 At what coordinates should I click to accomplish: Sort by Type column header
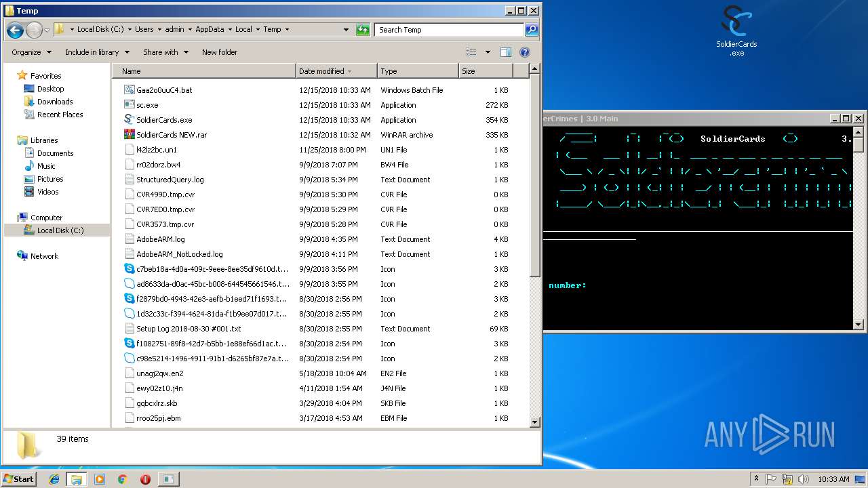pyautogui.click(x=418, y=71)
